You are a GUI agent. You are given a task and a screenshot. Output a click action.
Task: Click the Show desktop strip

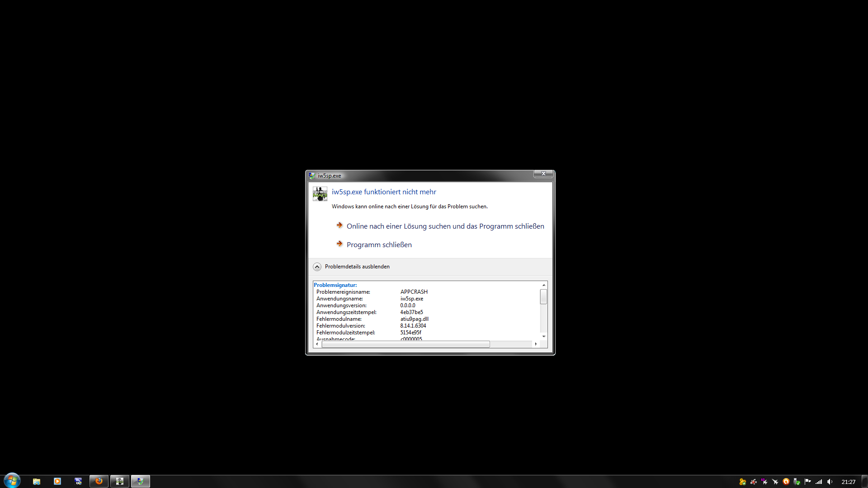[x=864, y=481]
